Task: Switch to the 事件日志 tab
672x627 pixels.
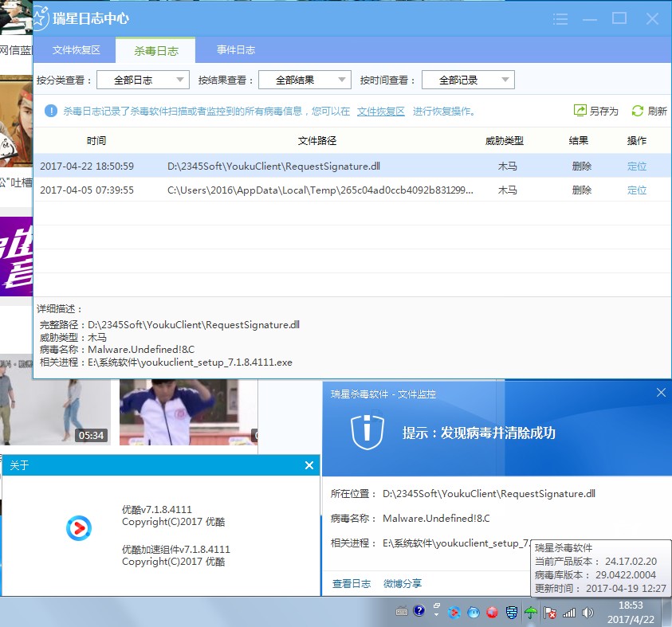Action: (x=236, y=49)
